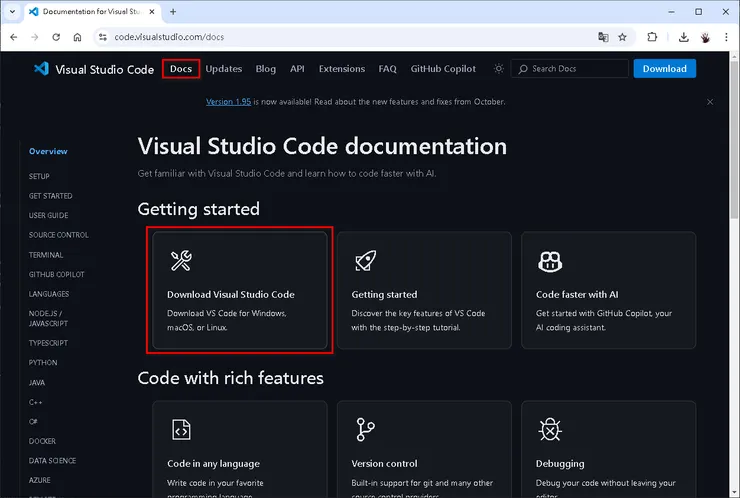
Task: Click the browser forward arrow
Action: point(34,37)
